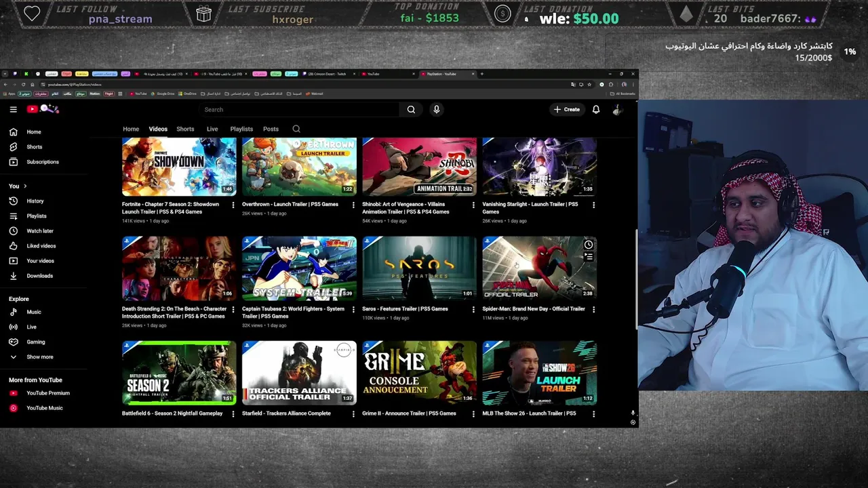Open the YouTube bookmark in bookmarks bar
Viewport: 868px width, 488px height.
[138, 94]
